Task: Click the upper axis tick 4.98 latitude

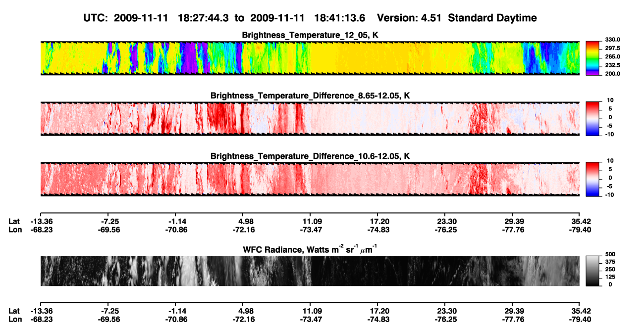Action: pos(242,221)
